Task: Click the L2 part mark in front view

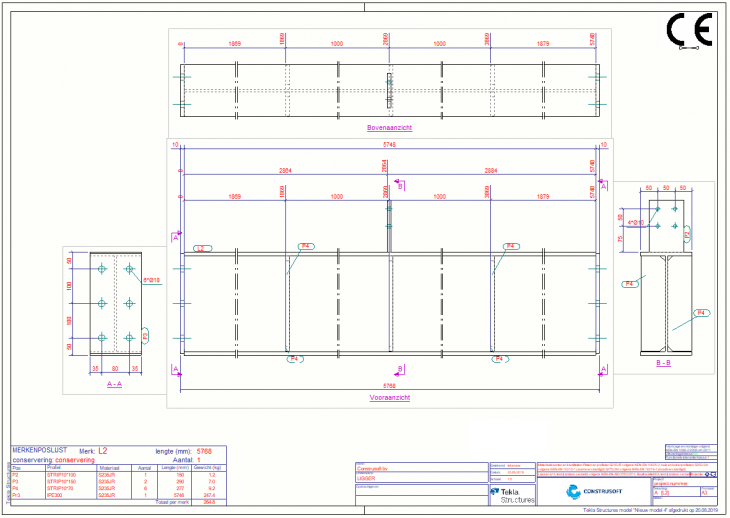Action: click(201, 247)
